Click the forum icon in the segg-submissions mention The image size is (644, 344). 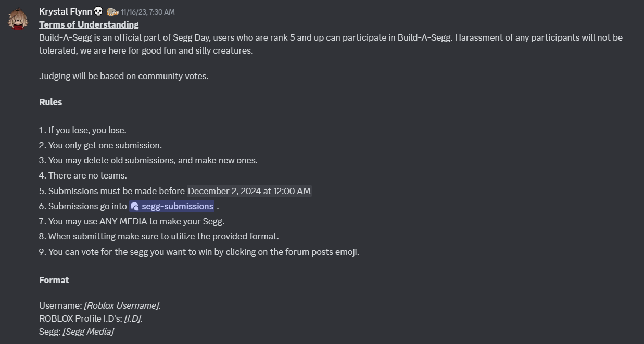pyautogui.click(x=135, y=206)
